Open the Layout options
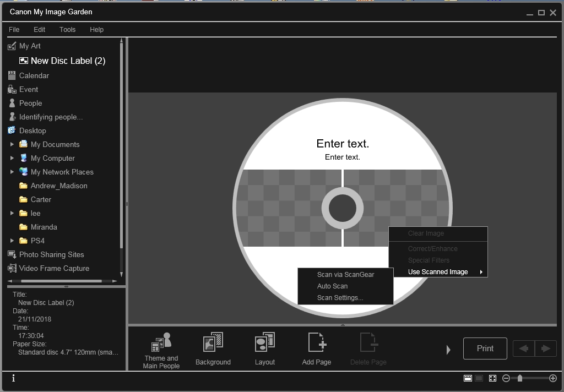This screenshot has height=392, width=564. (x=264, y=349)
